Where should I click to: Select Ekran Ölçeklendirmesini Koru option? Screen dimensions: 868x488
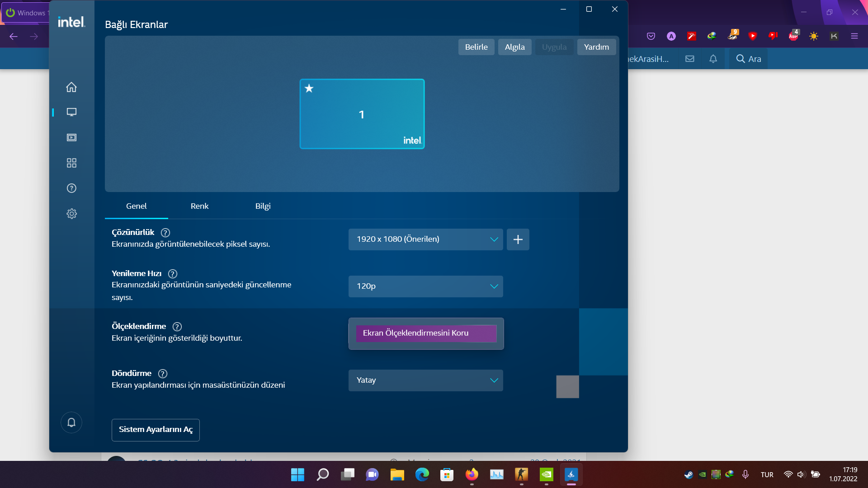[x=426, y=333]
